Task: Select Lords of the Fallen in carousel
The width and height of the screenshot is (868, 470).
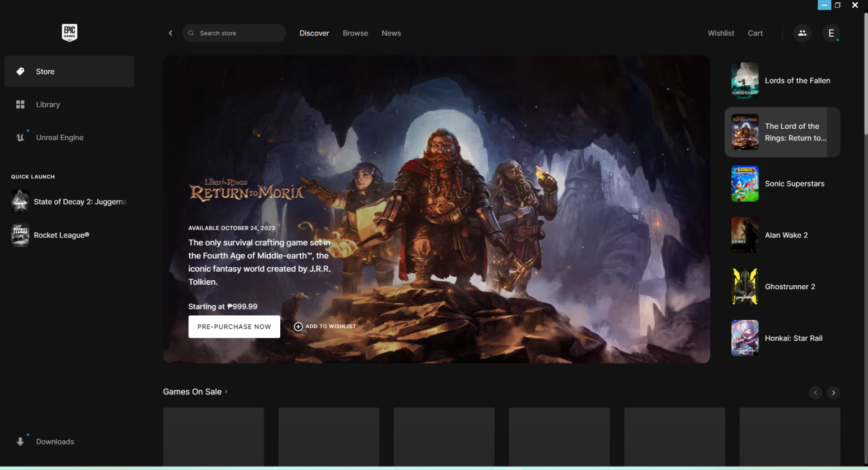Action: (782, 80)
